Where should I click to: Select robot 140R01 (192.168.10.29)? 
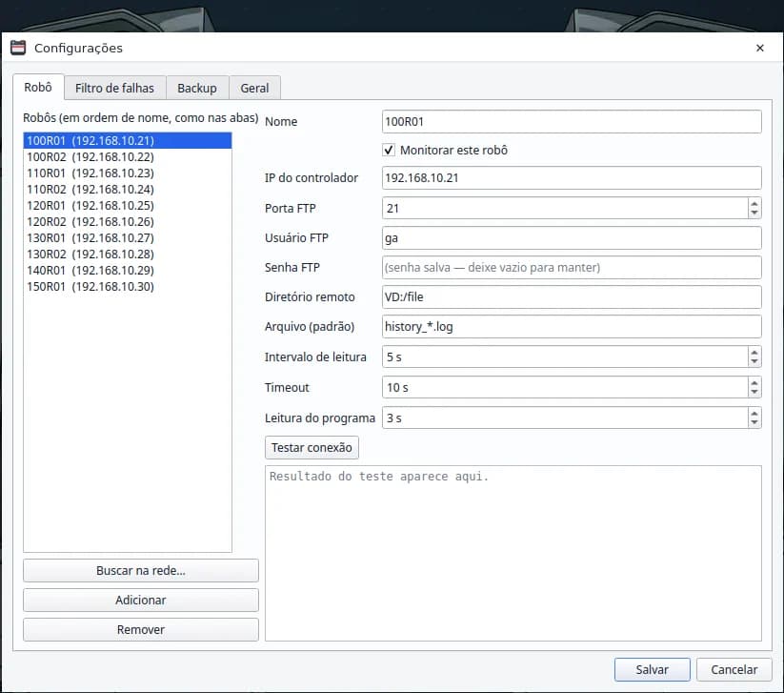click(128, 270)
